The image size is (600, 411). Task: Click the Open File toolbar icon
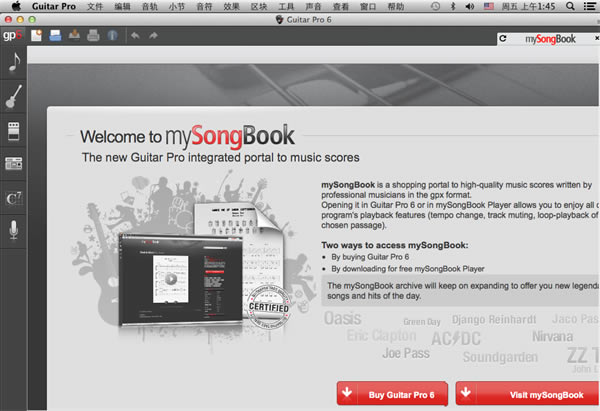click(56, 37)
